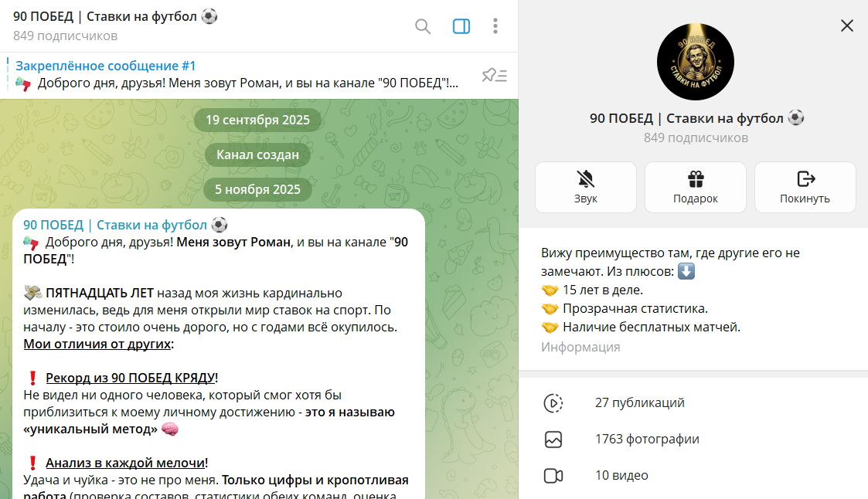
Task: Click the megaphone emoji in the pinned bar
Action: pyautogui.click(x=23, y=84)
